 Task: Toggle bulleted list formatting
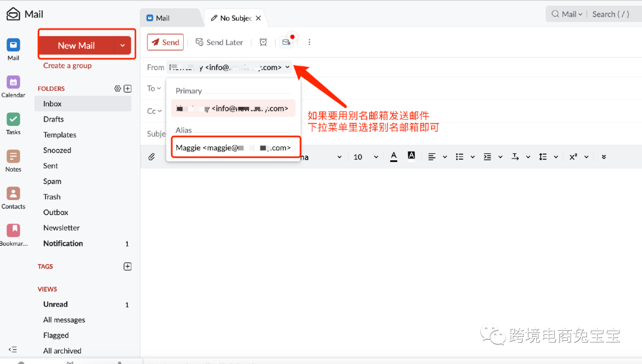point(458,156)
